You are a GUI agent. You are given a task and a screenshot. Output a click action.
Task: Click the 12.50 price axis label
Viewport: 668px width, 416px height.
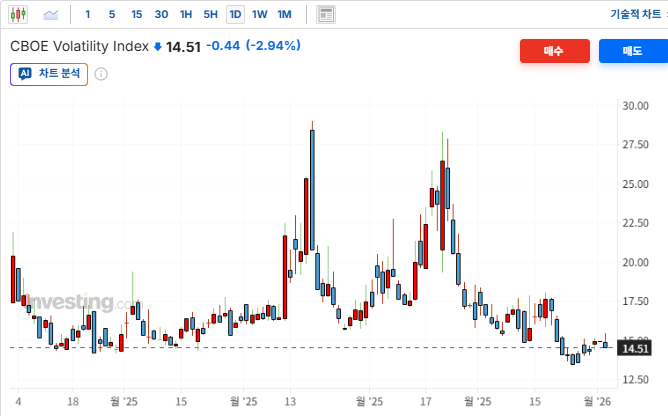tap(635, 379)
